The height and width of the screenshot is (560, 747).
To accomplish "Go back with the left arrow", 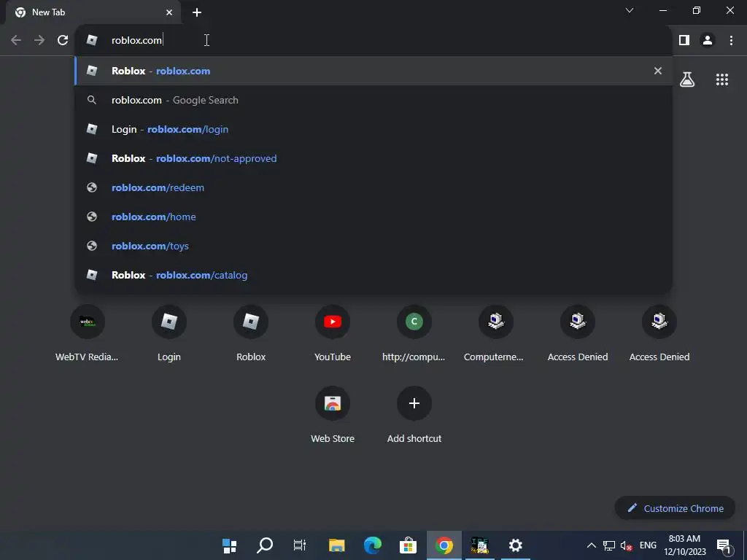I will [x=16, y=40].
